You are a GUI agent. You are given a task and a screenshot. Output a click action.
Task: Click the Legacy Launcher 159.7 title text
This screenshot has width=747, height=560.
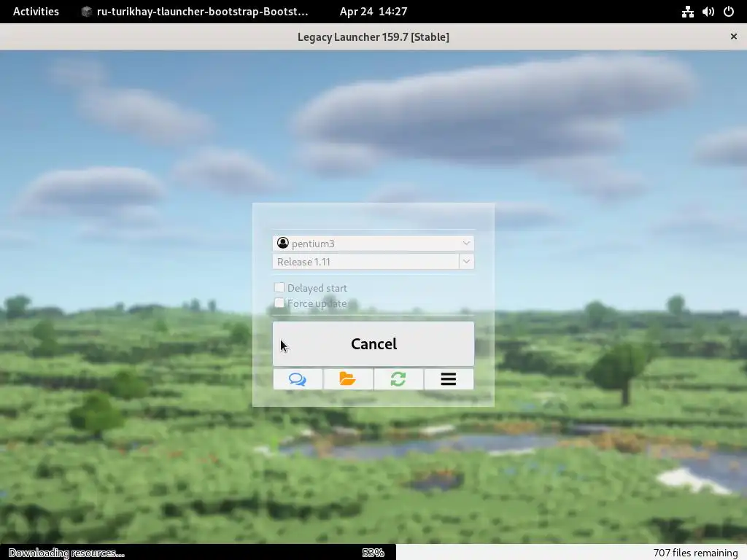[x=373, y=36]
